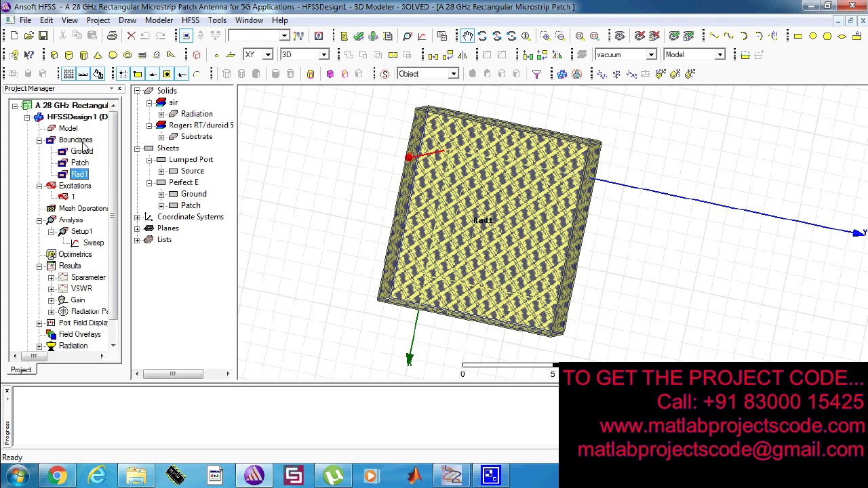The width and height of the screenshot is (868, 488).
Task: Toggle the snap to face center button
Action: click(x=167, y=74)
